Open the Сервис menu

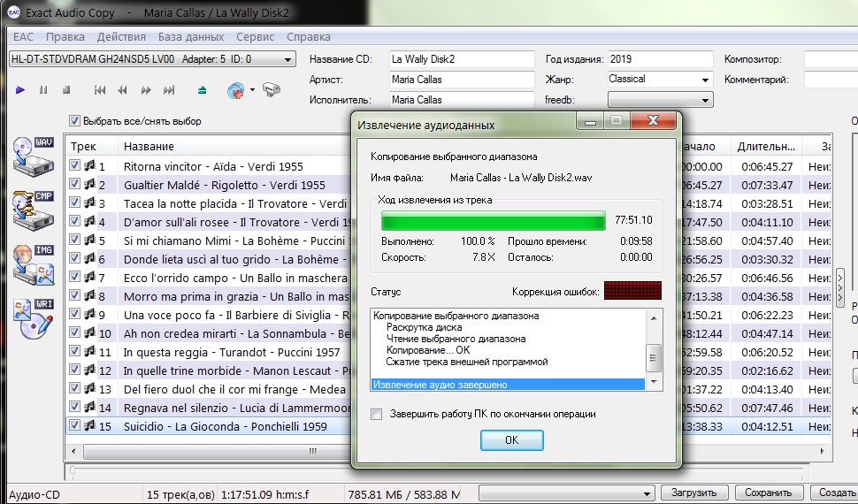click(255, 37)
